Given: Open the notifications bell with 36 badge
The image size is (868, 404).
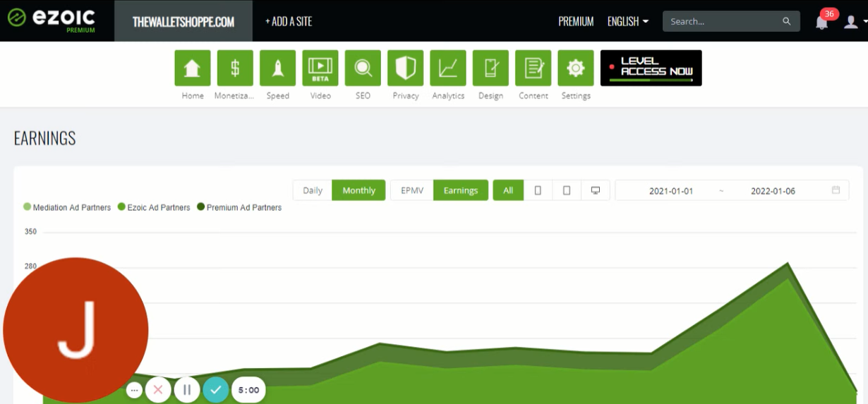Looking at the screenshot, I should (822, 20).
